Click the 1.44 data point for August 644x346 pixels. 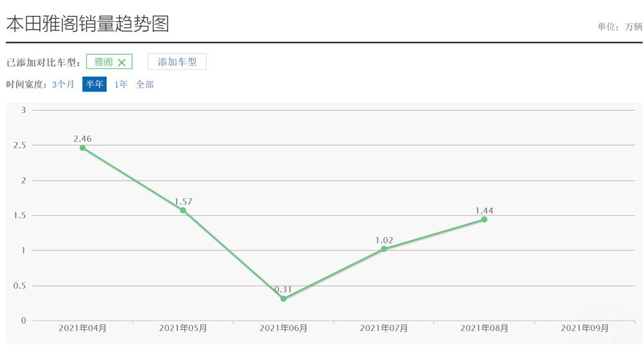484,219
